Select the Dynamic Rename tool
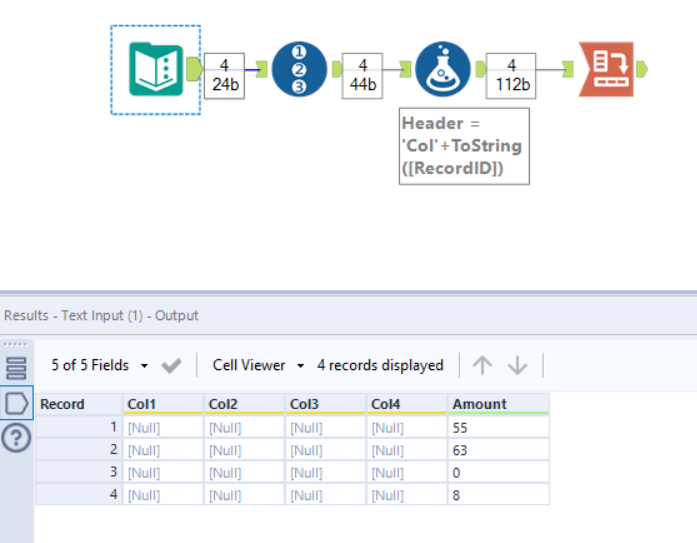Screen dimensions: 697x543 click(x=606, y=69)
